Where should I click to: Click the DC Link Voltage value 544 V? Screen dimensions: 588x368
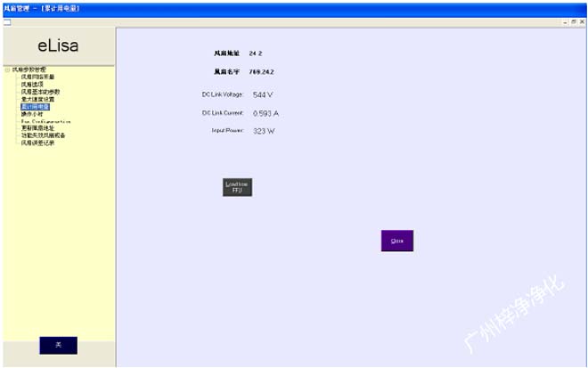pos(263,94)
